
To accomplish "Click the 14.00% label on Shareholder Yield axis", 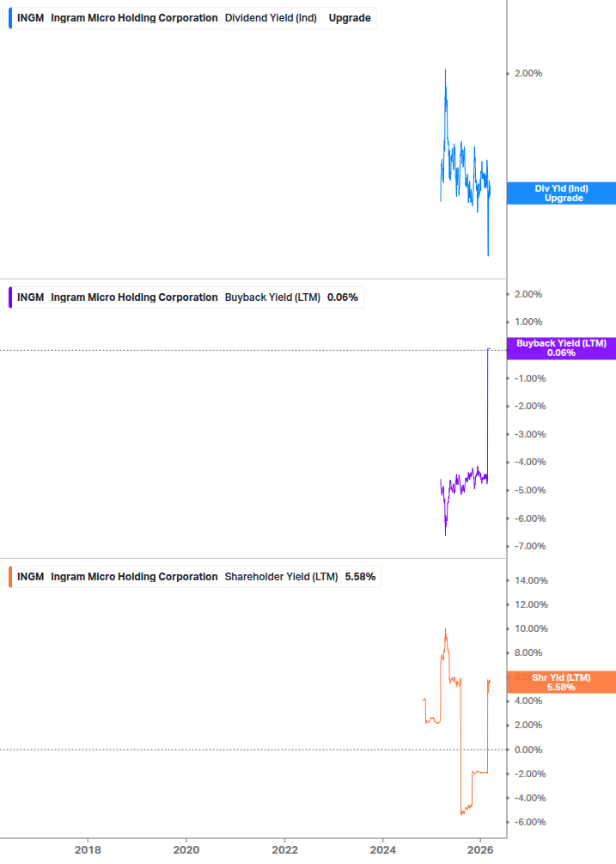I will (x=531, y=580).
